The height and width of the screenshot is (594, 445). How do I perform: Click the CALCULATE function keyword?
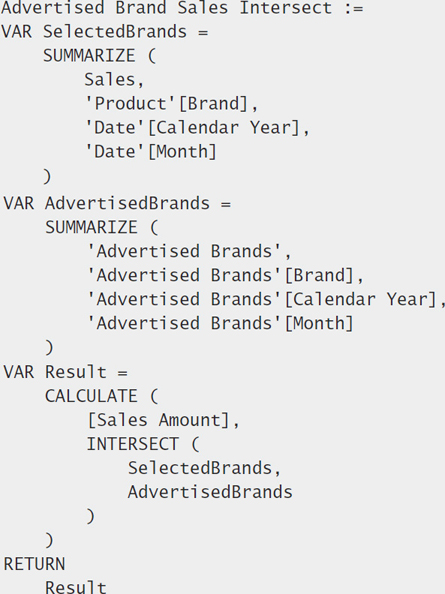coord(91,396)
